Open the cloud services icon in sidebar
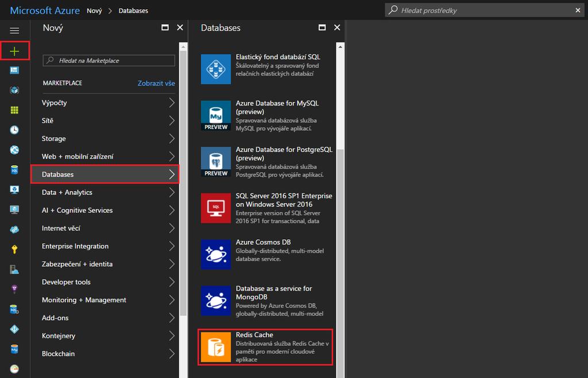This screenshot has height=378, width=588. (x=14, y=229)
